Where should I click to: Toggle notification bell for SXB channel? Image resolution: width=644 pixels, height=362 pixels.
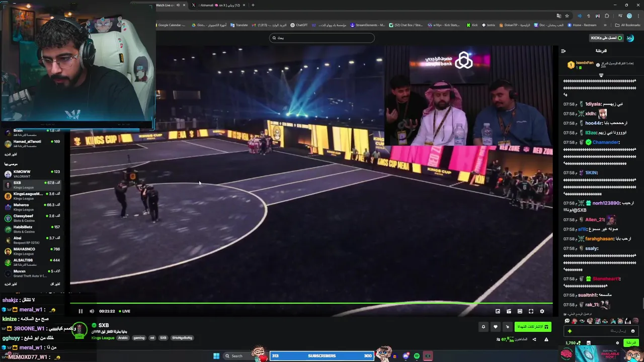coord(483,327)
